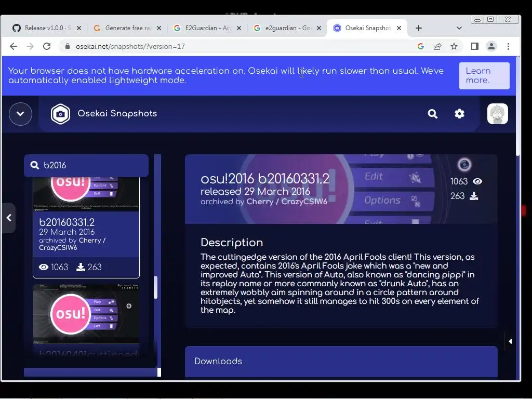Click the header download icon beside 263

pos(474,196)
